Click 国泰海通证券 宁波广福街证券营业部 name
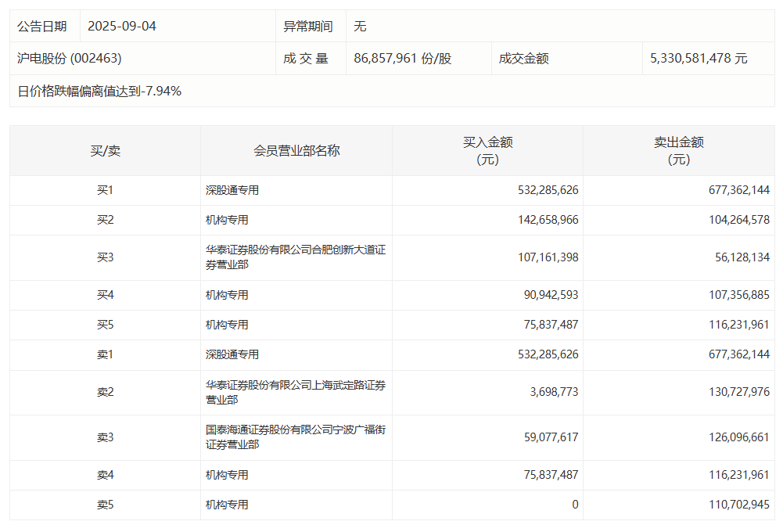 [296, 437]
